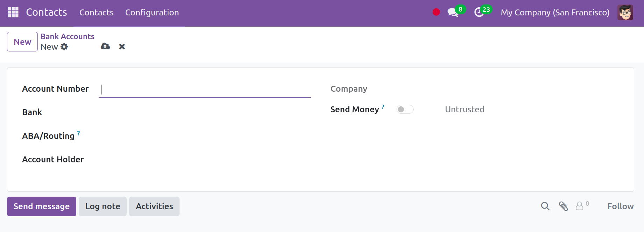The image size is (644, 232).
Task: Open the activities clock icon
Action: [x=479, y=13]
